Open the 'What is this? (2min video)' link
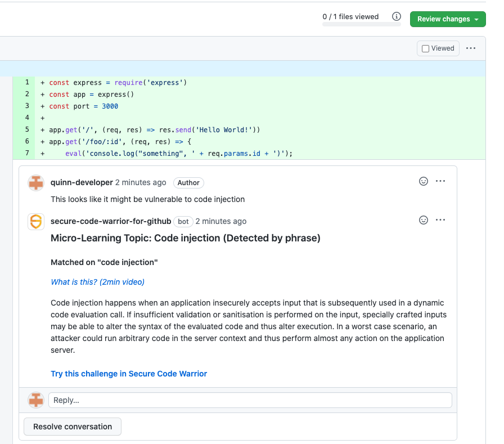The image size is (504, 444). pos(97,282)
